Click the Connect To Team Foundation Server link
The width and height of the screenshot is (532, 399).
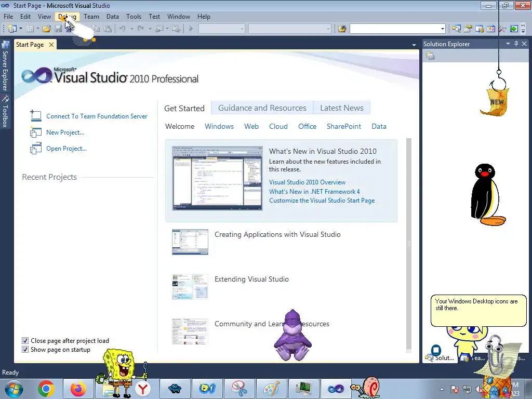pyautogui.click(x=97, y=116)
